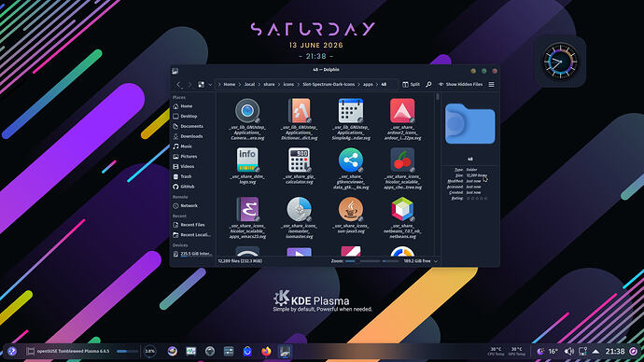Open GitHub in the Places panel
This screenshot has width=644, height=362.
[x=192, y=187]
